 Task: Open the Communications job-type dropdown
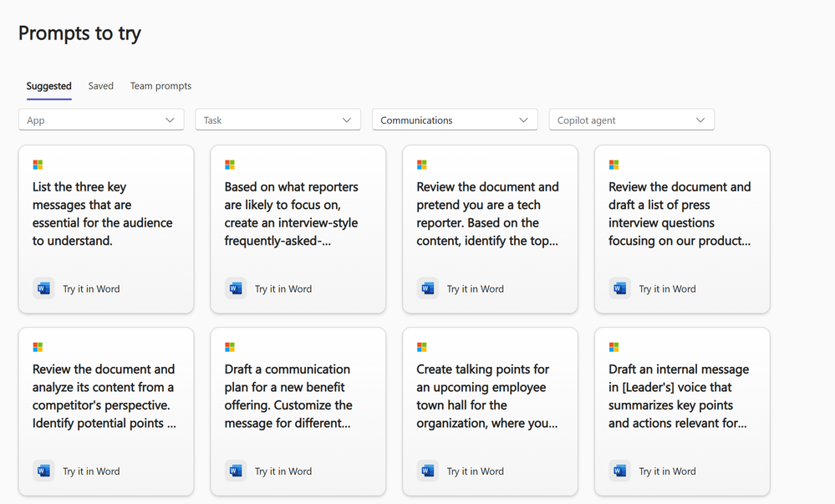455,120
